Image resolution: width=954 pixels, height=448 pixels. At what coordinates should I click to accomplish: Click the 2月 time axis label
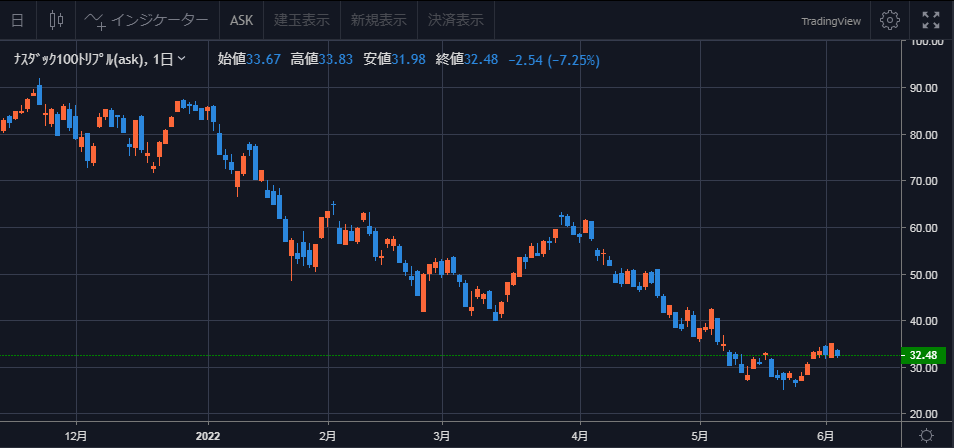point(329,436)
